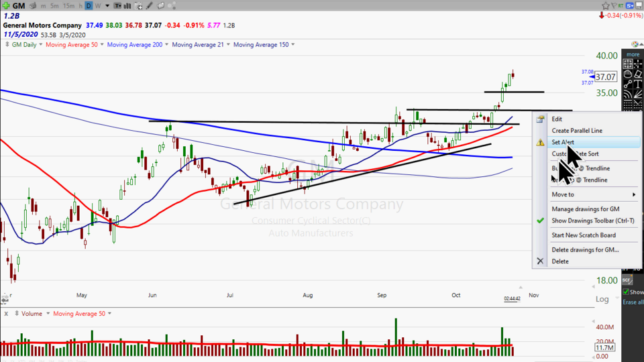This screenshot has height=362, width=644.
Task: Click the scr scratch board icon
Action: click(627, 280)
